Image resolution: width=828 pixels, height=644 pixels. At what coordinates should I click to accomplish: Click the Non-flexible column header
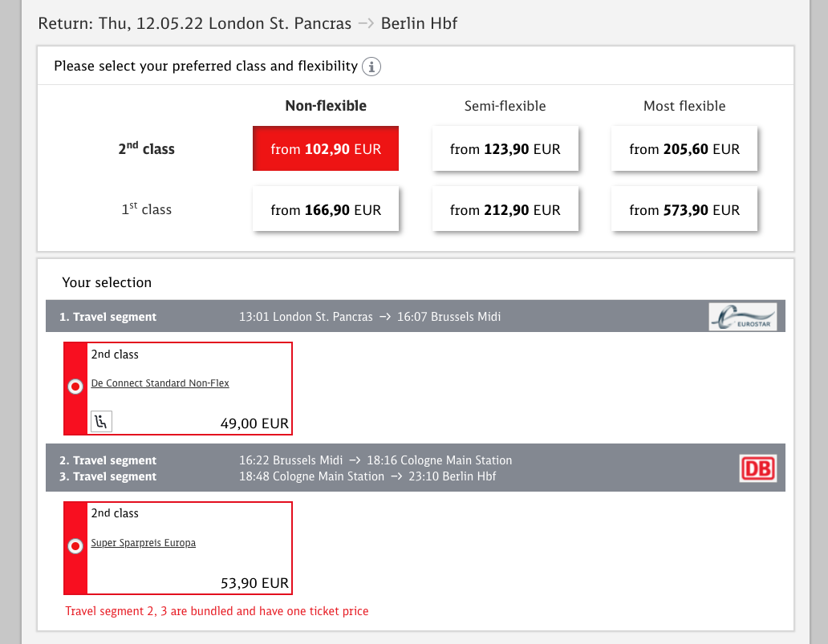tap(326, 106)
